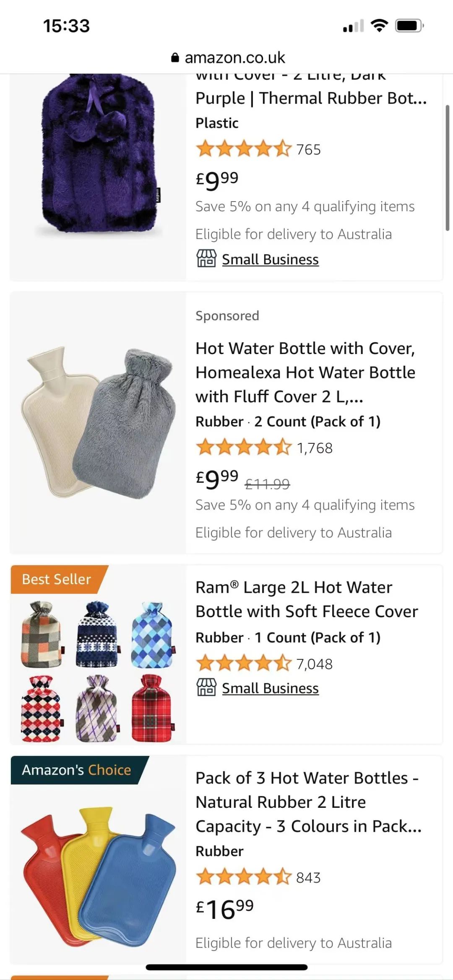Tap the red tartan fleece cover image

click(152, 708)
